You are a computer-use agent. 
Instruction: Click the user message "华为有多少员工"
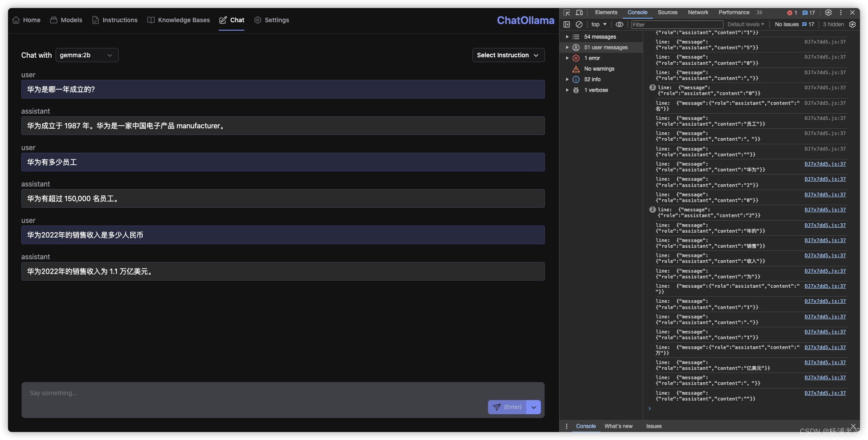click(x=283, y=162)
